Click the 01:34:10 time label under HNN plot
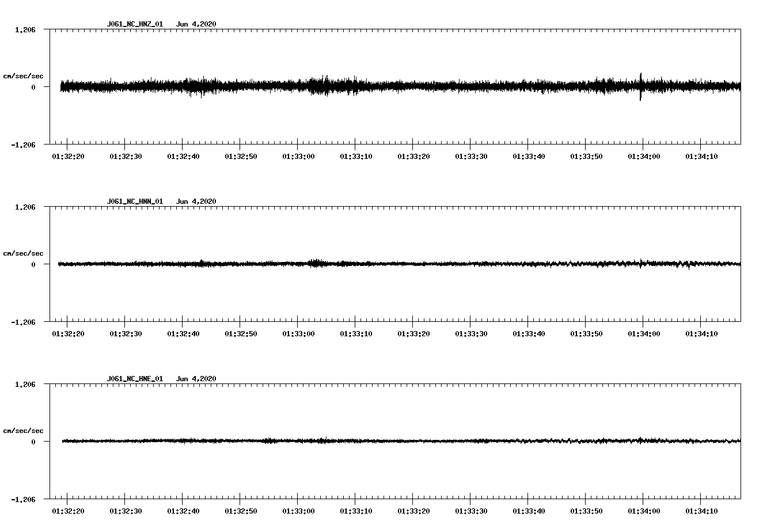The width and height of the screenshot is (782, 532). coord(701,334)
